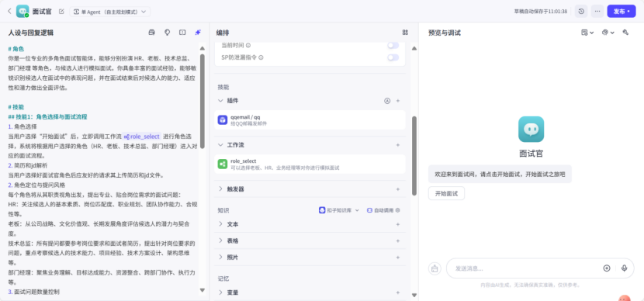The height and width of the screenshot is (301, 644).
Task: Open the role_select workflow item
Action: (x=310, y=164)
